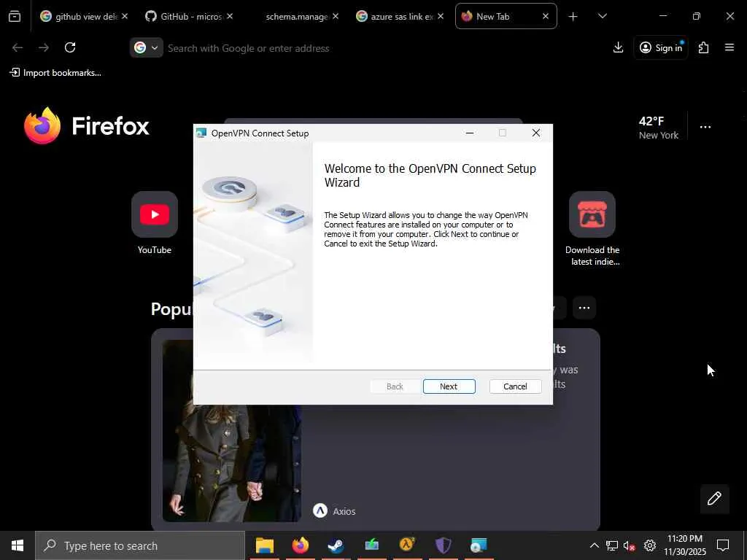Close the 'schema.manage' tab
The width and height of the screenshot is (747, 560).
pyautogui.click(x=336, y=16)
